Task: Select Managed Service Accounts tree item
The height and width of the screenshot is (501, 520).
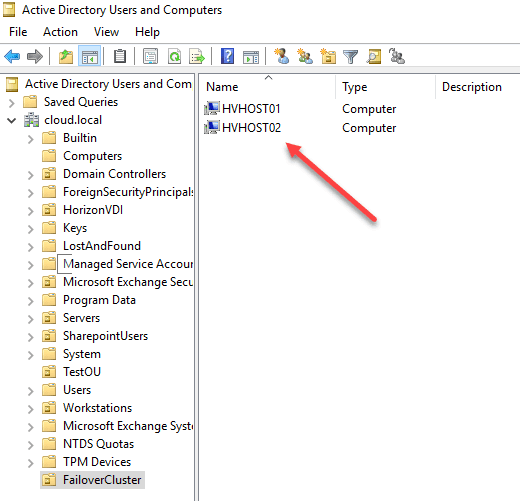Action: [x=128, y=264]
